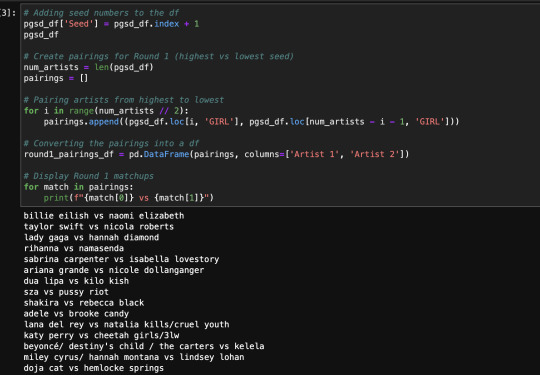This screenshot has height=375, width=540.
Task: Click the 'for i in range(num_artists // 2):' line
Action: click(106, 111)
